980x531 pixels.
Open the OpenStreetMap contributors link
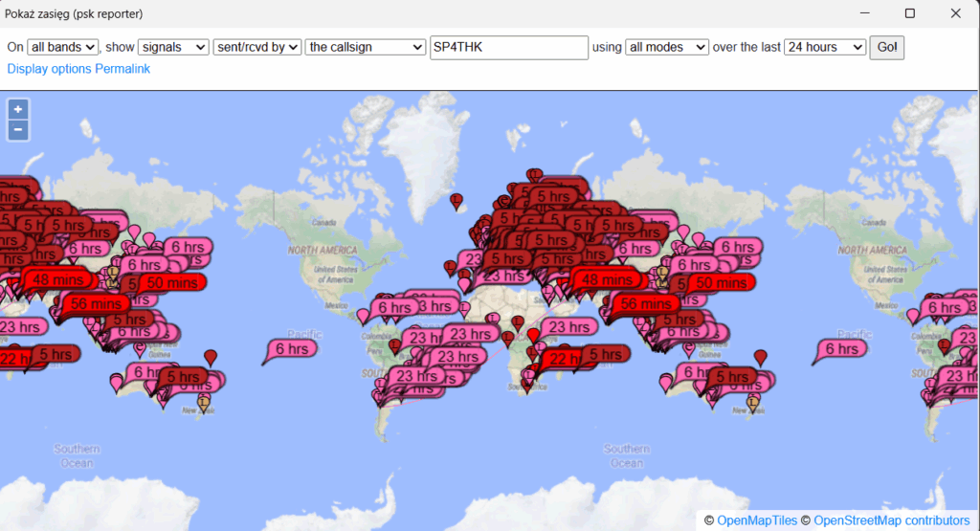[891, 520]
